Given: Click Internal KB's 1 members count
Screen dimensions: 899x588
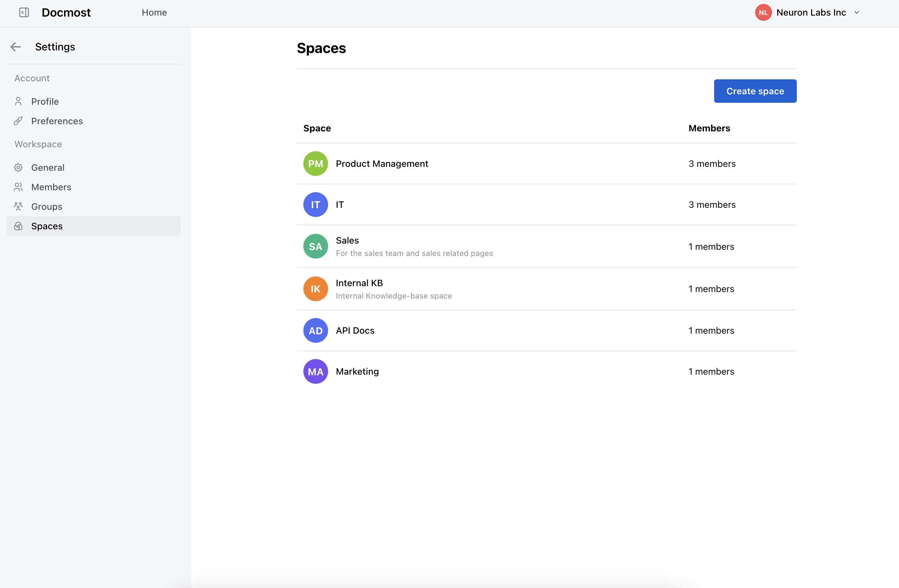Looking at the screenshot, I should (x=711, y=289).
